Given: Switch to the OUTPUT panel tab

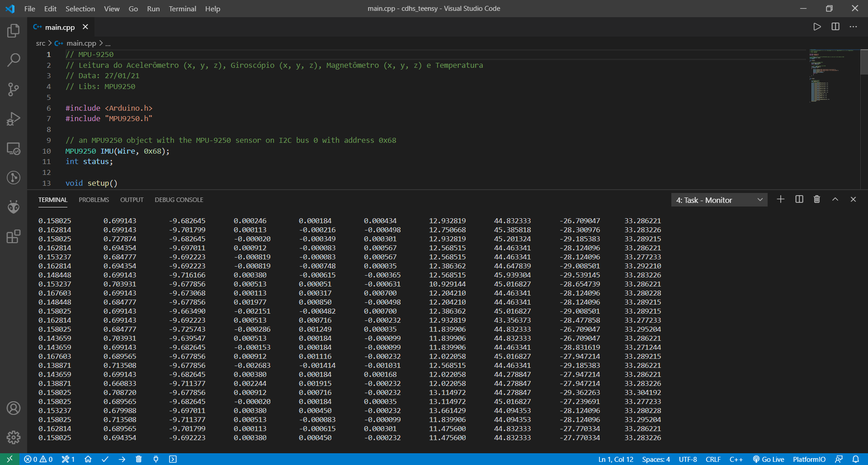Looking at the screenshot, I should (132, 200).
